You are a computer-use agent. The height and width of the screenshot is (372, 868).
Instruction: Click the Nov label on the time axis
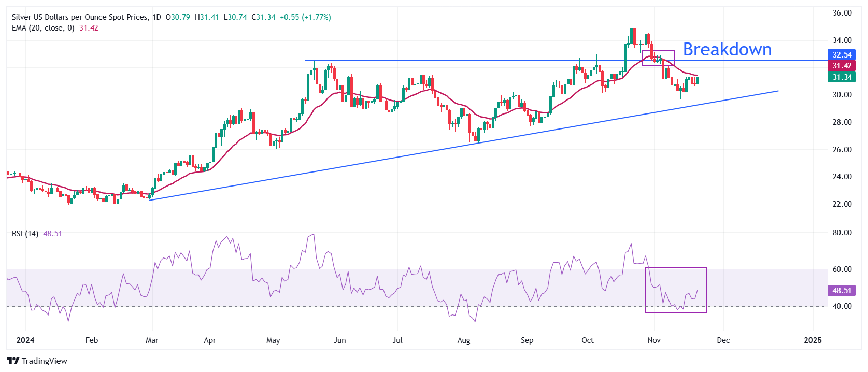pyautogui.click(x=654, y=340)
